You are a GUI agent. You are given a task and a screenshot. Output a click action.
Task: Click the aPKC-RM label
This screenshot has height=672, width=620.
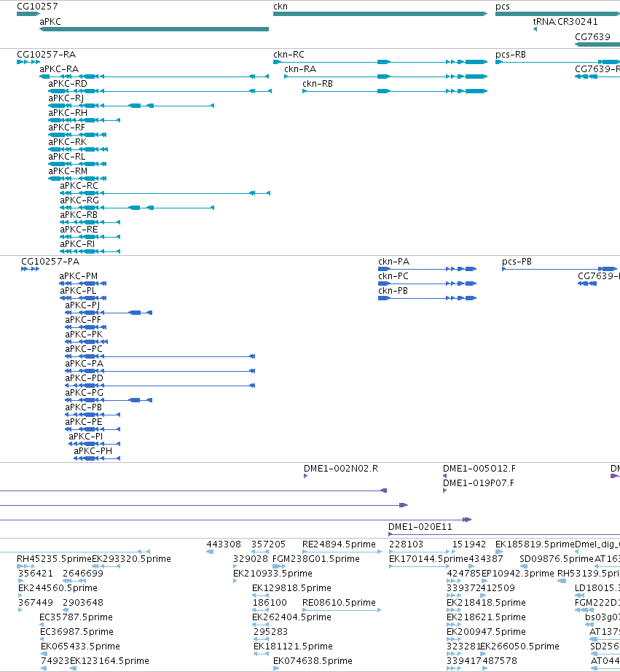[x=68, y=171]
